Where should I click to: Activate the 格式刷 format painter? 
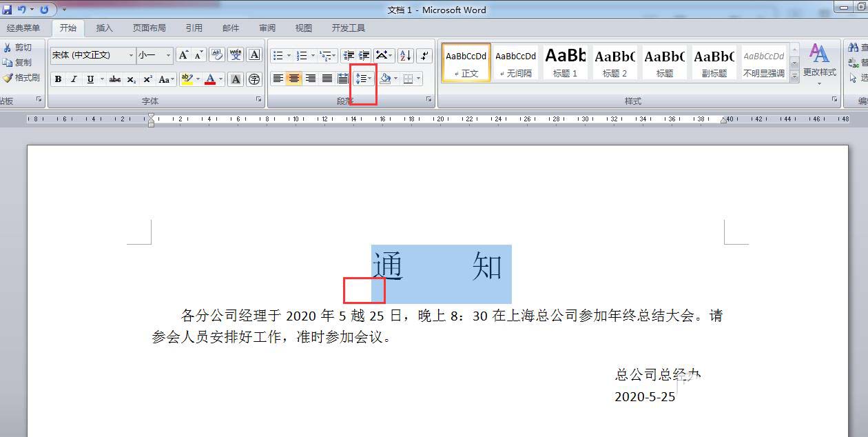click(x=21, y=78)
